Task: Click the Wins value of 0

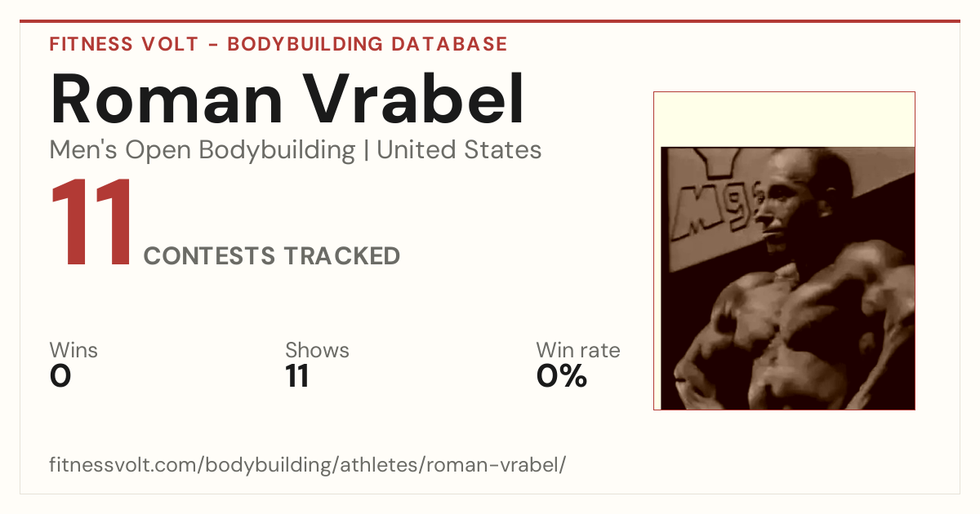Action: click(60, 377)
